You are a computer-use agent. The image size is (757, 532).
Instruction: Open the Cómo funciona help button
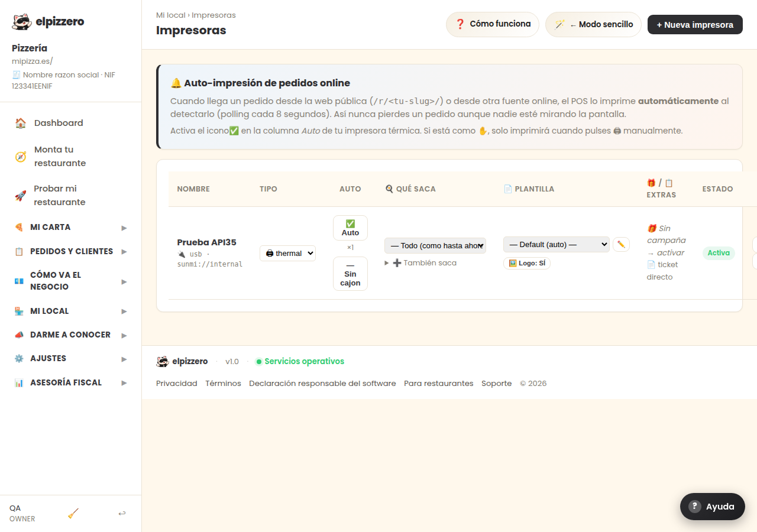(x=493, y=25)
